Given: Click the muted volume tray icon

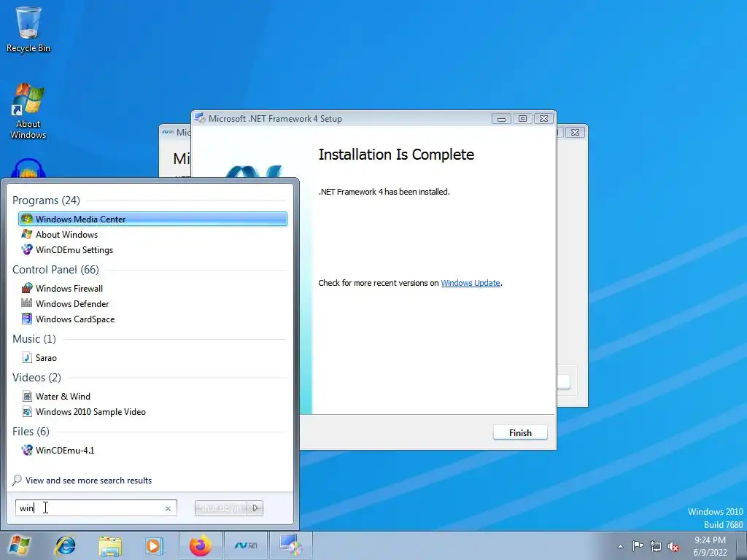Looking at the screenshot, I should [673, 546].
